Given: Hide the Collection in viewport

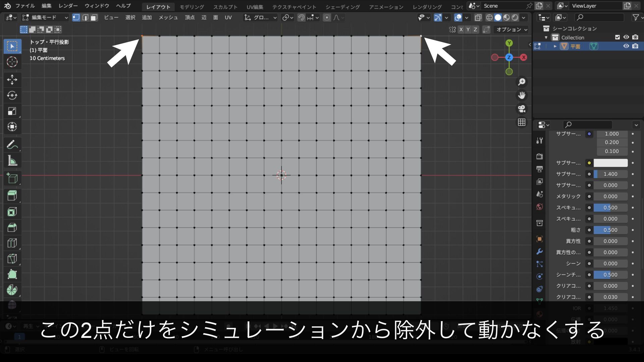Looking at the screenshot, I should [626, 37].
